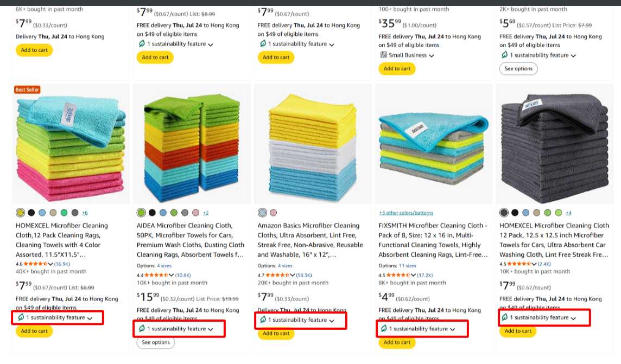Open the "+5 other colors/patterns" link

click(x=406, y=213)
